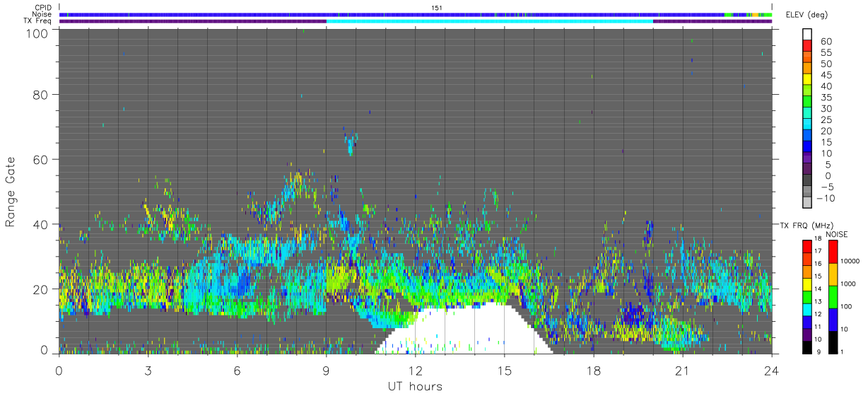Screen dimensions: 868x401
Task: Click the green TX FRQ swatch between 14 and 13
Action: click(807, 296)
